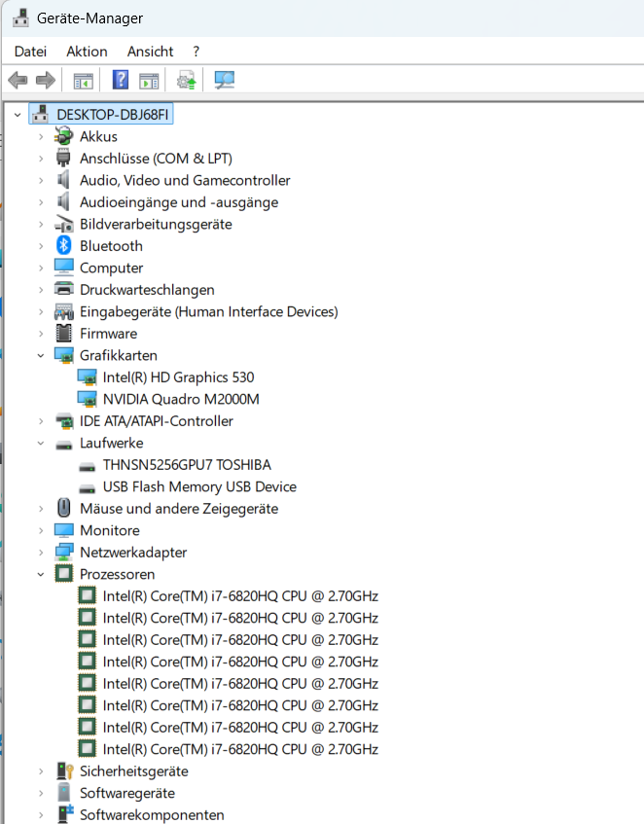The height and width of the screenshot is (824, 644).
Task: Select the Monitore label
Action: point(110,531)
